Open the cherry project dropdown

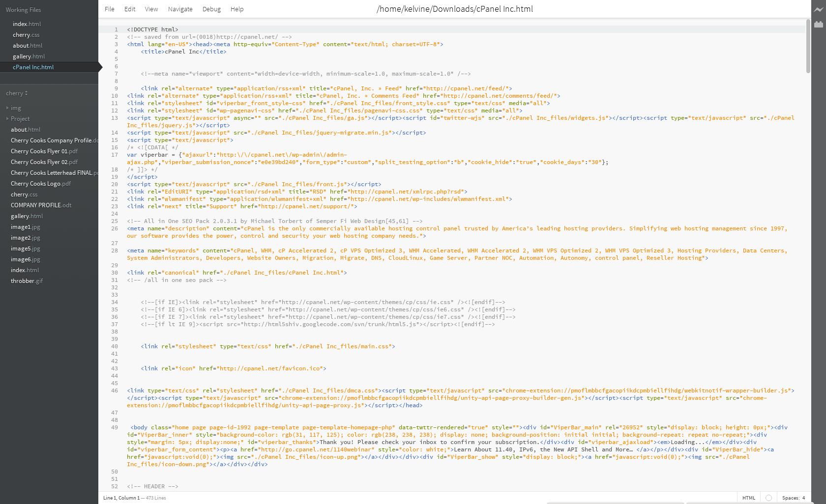click(x=17, y=93)
